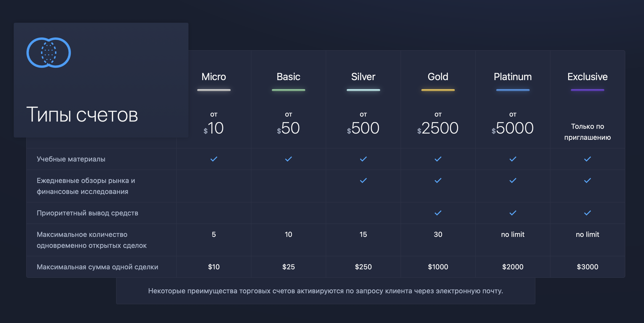Click the Gold priority withdrawal checkmark
Screen dimensions: 644x323
[x=438, y=213]
